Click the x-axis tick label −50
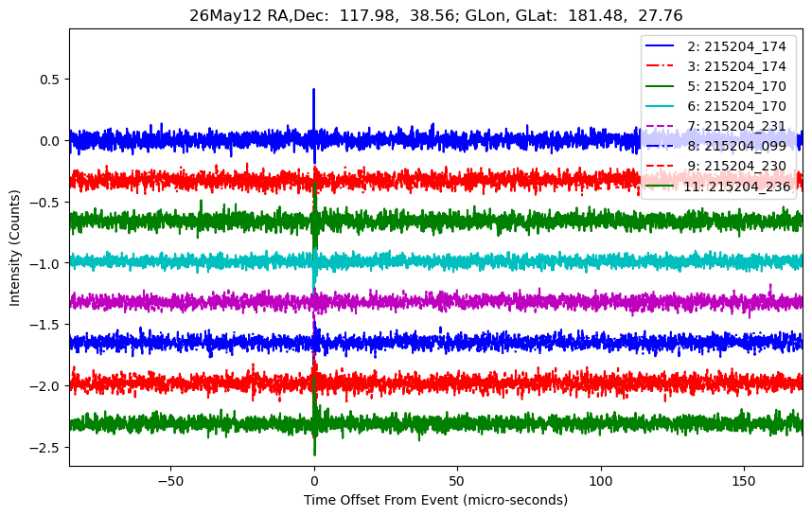Viewport: 812px width, 516px height. point(170,481)
